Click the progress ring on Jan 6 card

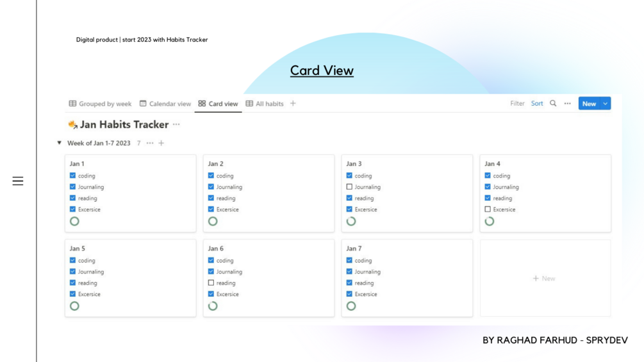coord(213,306)
